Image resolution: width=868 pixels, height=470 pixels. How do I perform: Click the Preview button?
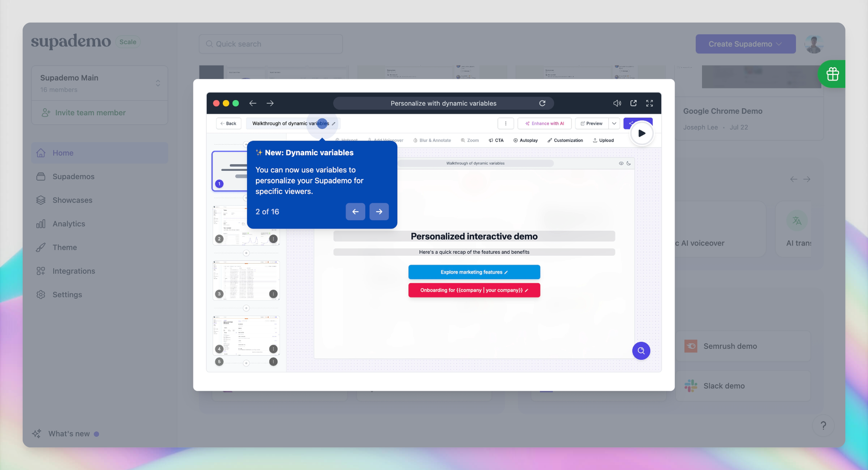pos(592,124)
